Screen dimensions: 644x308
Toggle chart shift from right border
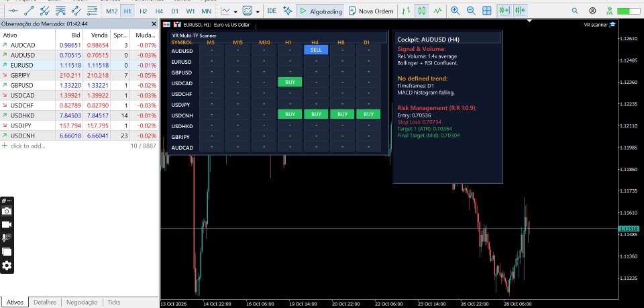click(x=521, y=11)
